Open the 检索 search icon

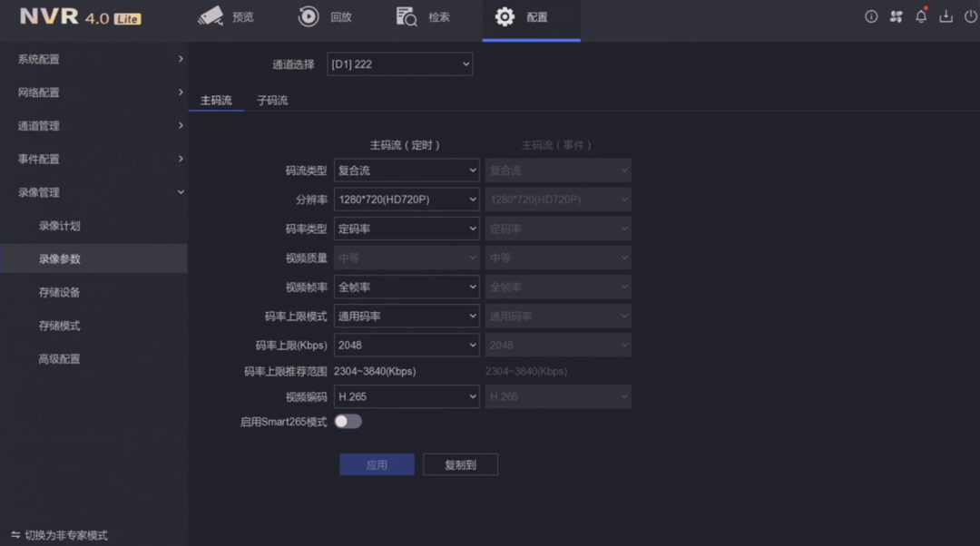pos(407,16)
